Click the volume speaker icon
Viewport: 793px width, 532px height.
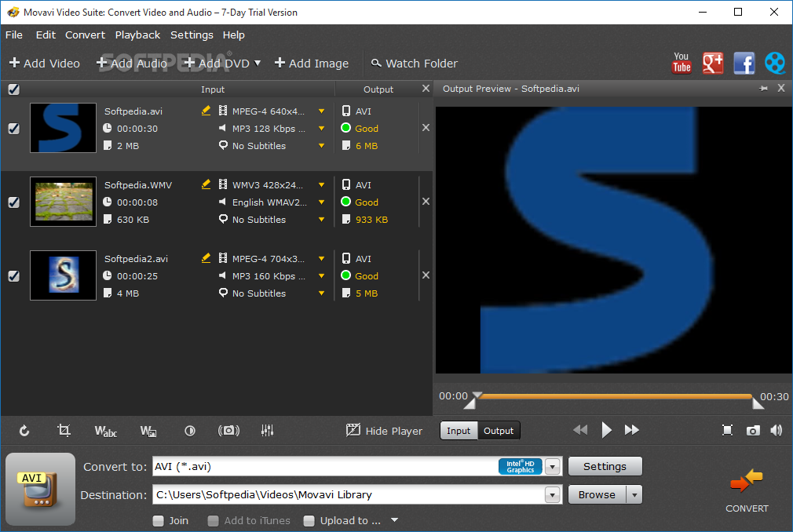[777, 431]
